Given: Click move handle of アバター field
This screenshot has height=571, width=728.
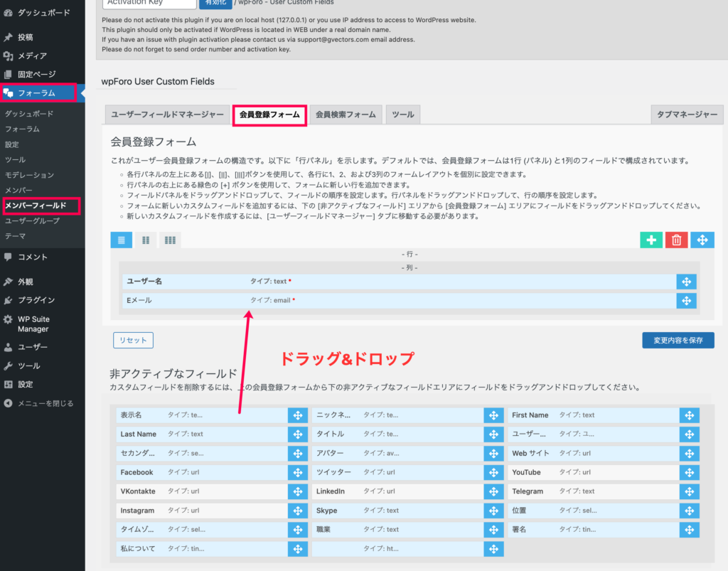Looking at the screenshot, I should click(x=493, y=454).
